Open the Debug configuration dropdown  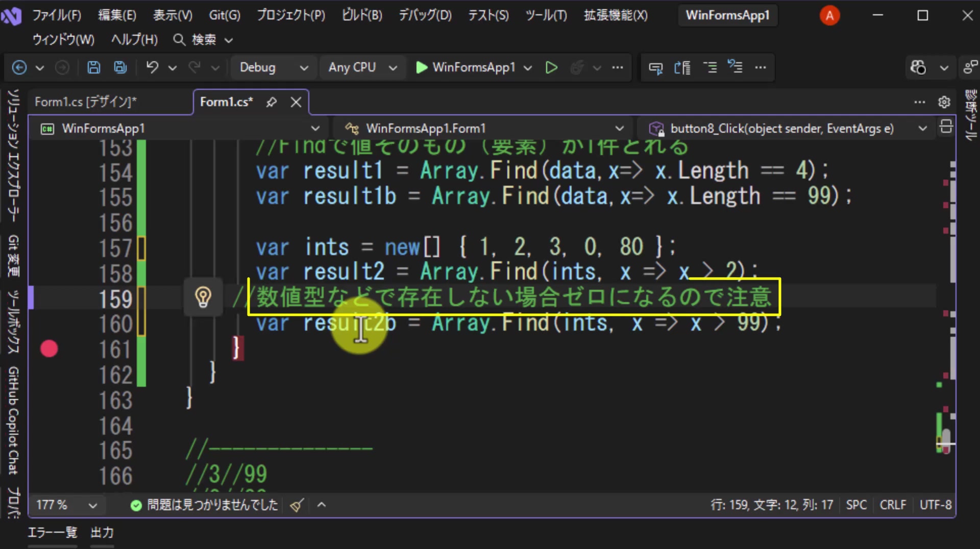[x=273, y=67]
